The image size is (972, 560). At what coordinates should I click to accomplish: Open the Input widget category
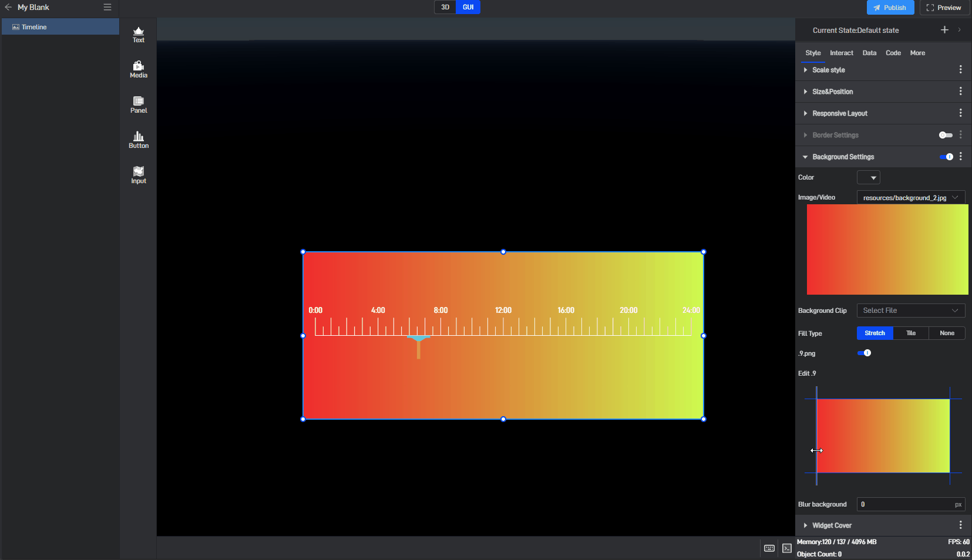tap(139, 175)
